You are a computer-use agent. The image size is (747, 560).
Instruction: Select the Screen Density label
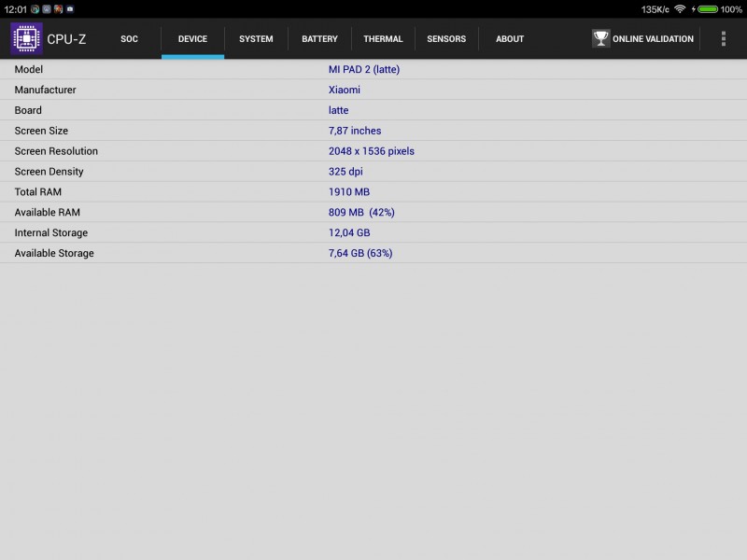(x=49, y=172)
